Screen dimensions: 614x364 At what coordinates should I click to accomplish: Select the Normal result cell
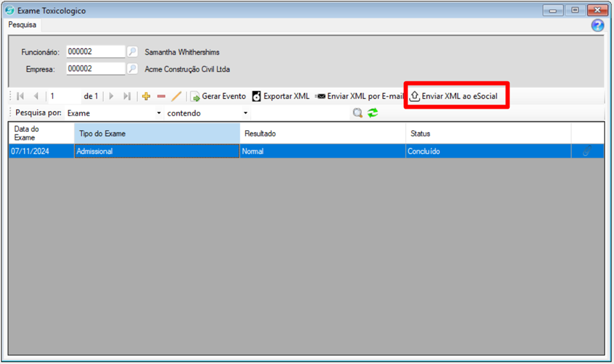pos(322,151)
